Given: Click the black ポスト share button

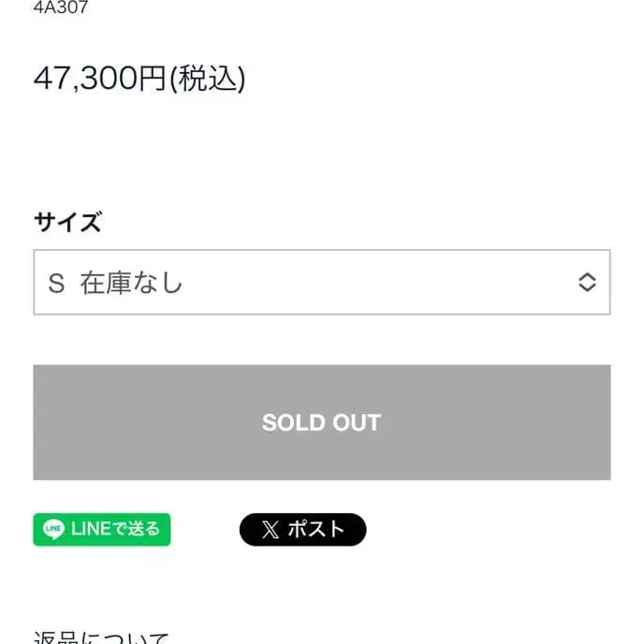Looking at the screenshot, I should point(302,530).
